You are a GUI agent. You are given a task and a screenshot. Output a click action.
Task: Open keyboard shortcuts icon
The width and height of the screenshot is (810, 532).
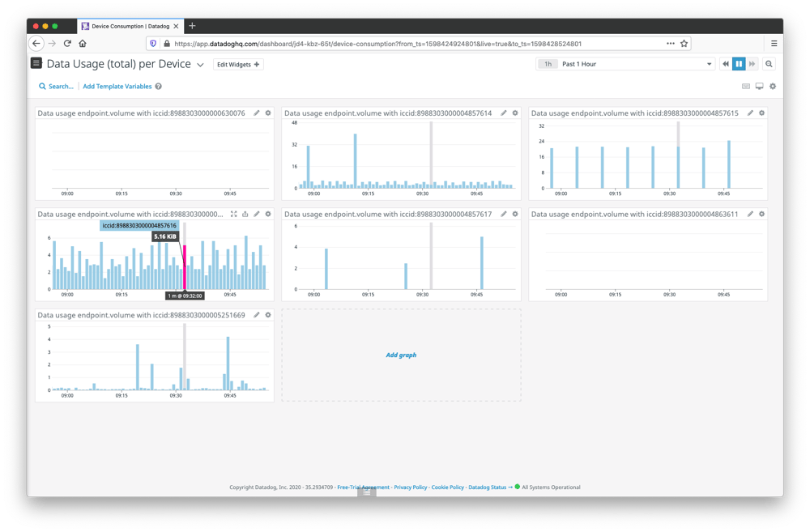[746, 86]
